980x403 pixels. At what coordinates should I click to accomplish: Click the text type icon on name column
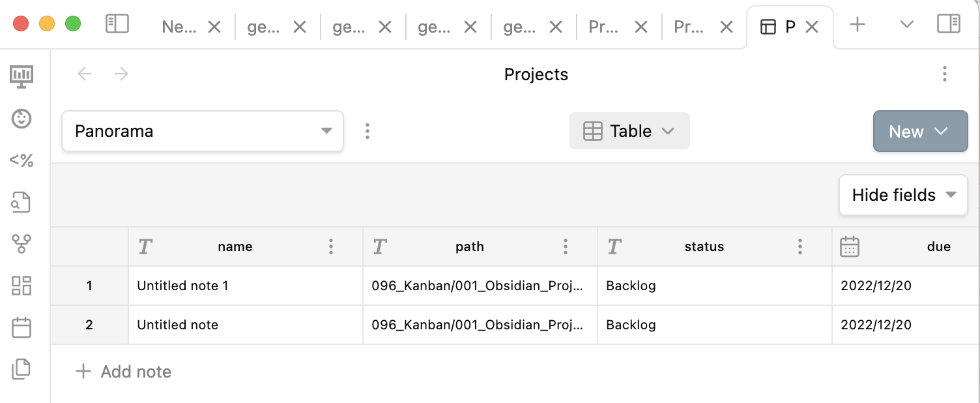coord(145,246)
